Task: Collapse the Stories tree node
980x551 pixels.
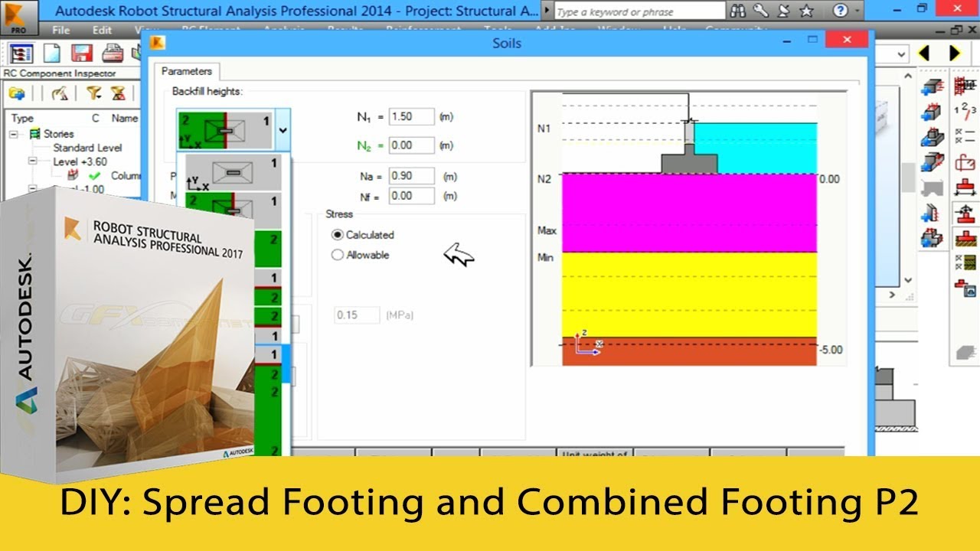Action: (13, 134)
